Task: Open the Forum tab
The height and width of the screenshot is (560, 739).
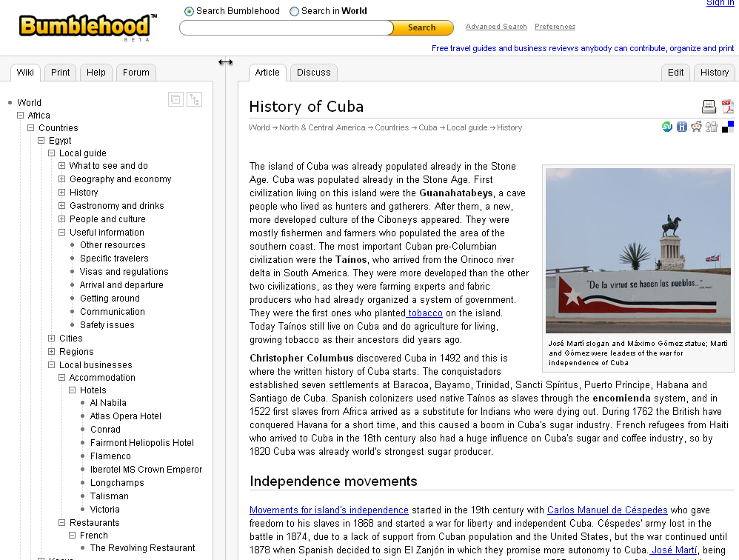Action: 136,73
